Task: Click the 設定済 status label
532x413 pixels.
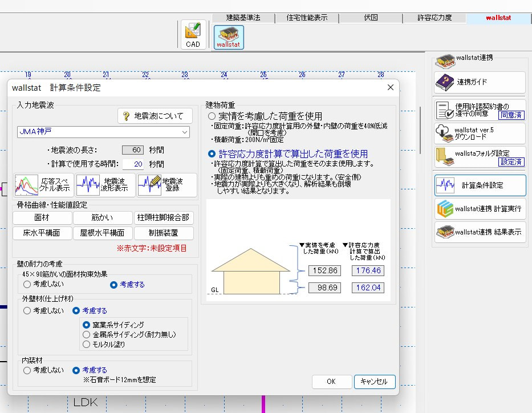Action: 511,162
